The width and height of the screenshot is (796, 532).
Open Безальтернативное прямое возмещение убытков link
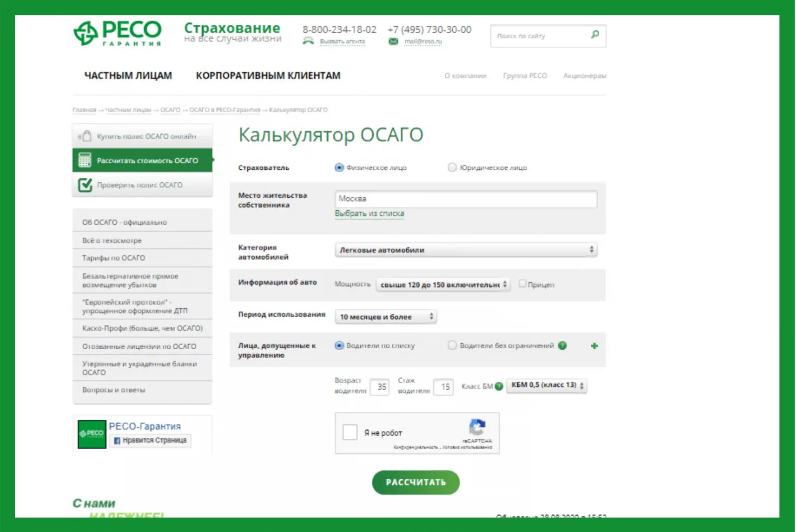pyautogui.click(x=130, y=280)
